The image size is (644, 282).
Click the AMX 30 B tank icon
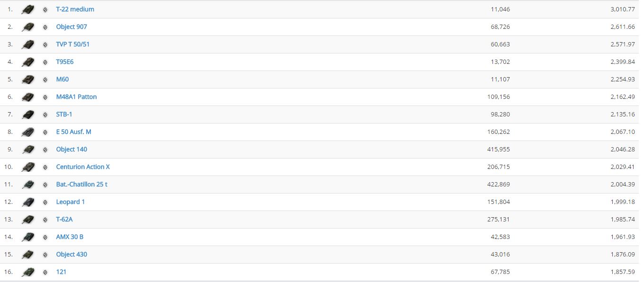click(28, 237)
